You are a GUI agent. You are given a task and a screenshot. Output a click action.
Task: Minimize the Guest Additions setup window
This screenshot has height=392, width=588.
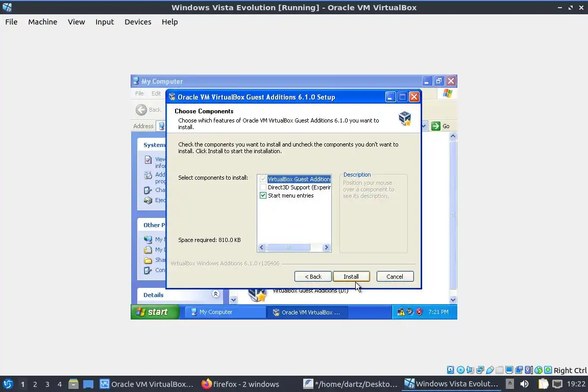390,97
